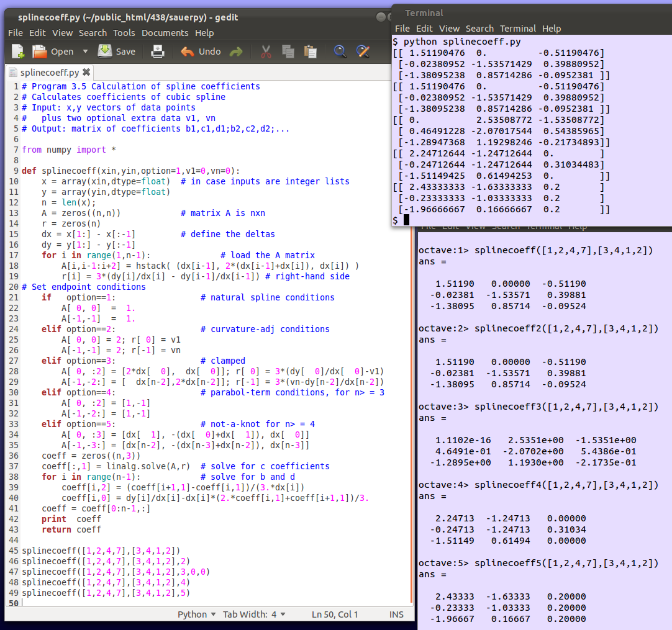The height and width of the screenshot is (630, 672).
Task: Click the INS insert mode indicator
Action: click(396, 614)
